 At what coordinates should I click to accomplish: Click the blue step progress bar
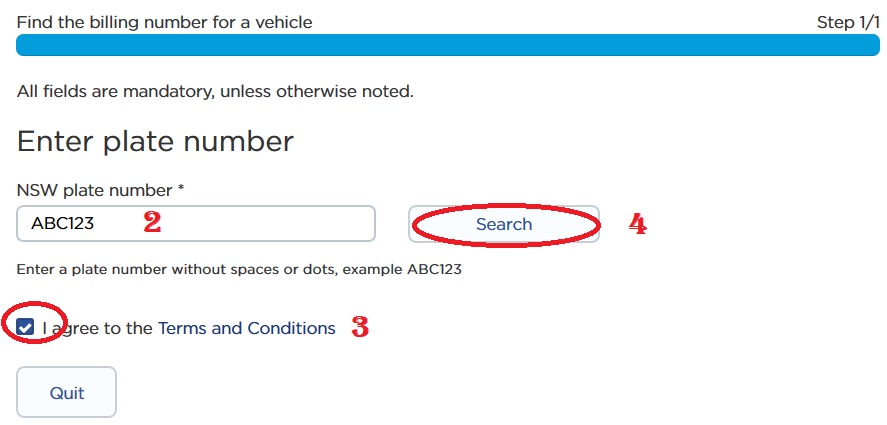tap(447, 45)
